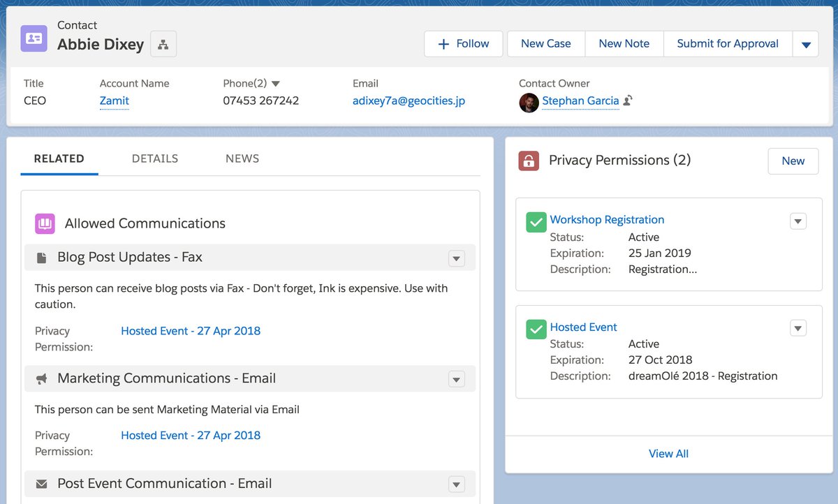This screenshot has height=504, width=838.
Task: Click the Privacy Permissions lock icon
Action: tap(529, 161)
